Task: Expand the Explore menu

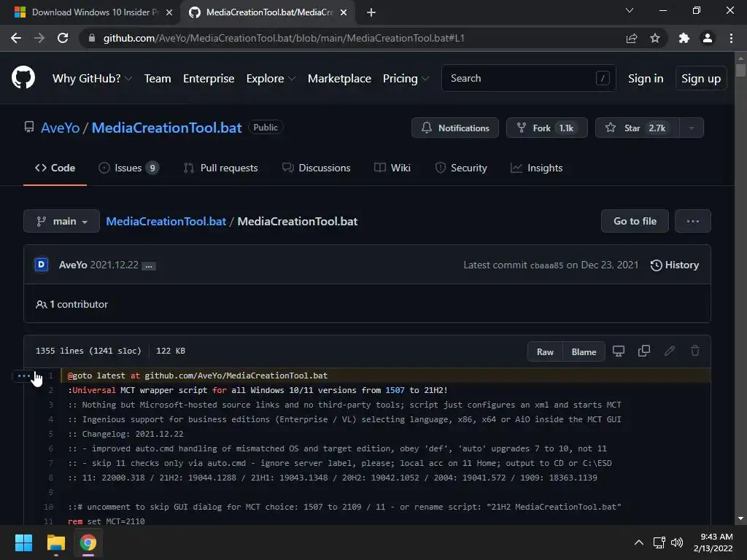Action: click(271, 79)
